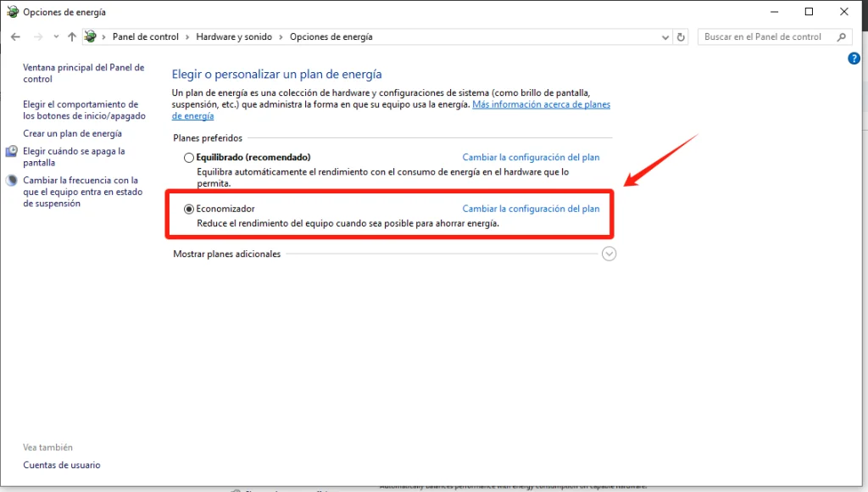Click the moon icon beside 'Cambiar la frecuencia'
Screen dimensions: 868x492
pyautogui.click(x=12, y=181)
